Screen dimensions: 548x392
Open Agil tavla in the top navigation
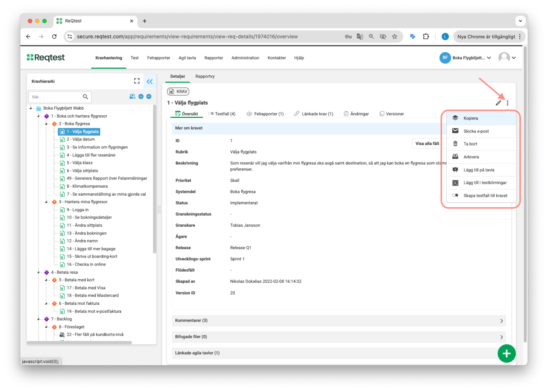(187, 58)
